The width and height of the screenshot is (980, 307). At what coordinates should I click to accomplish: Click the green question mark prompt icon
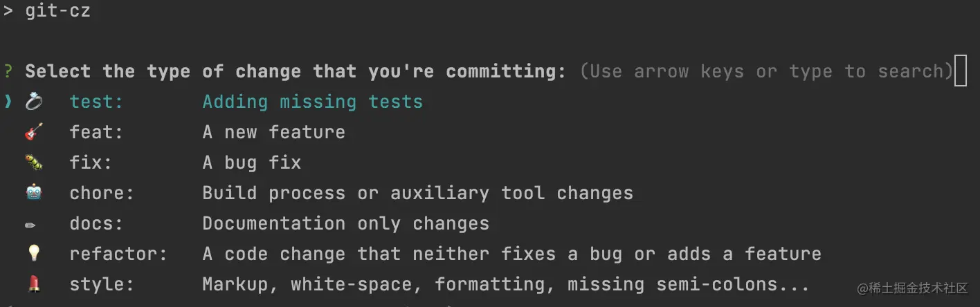pyautogui.click(x=8, y=71)
